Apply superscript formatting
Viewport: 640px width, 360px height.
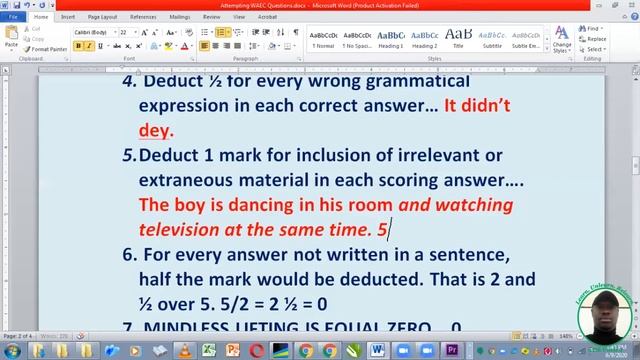coord(139,46)
